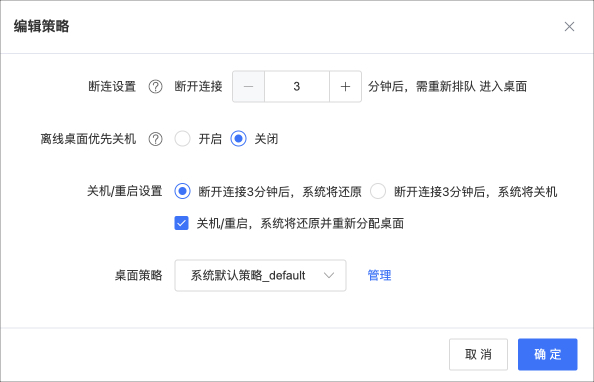
Task: Open the 桌面策略 dropdown 系统默认策略_default
Action: 260,275
